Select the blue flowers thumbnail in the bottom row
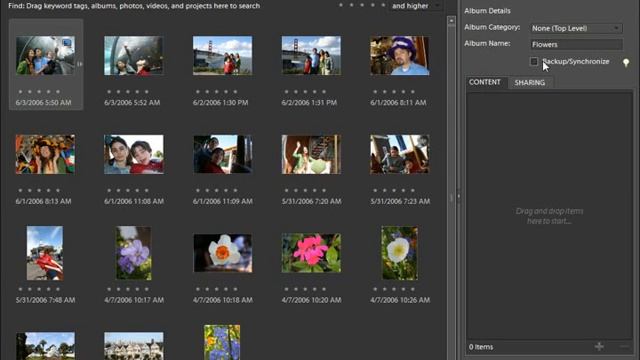 (222, 342)
